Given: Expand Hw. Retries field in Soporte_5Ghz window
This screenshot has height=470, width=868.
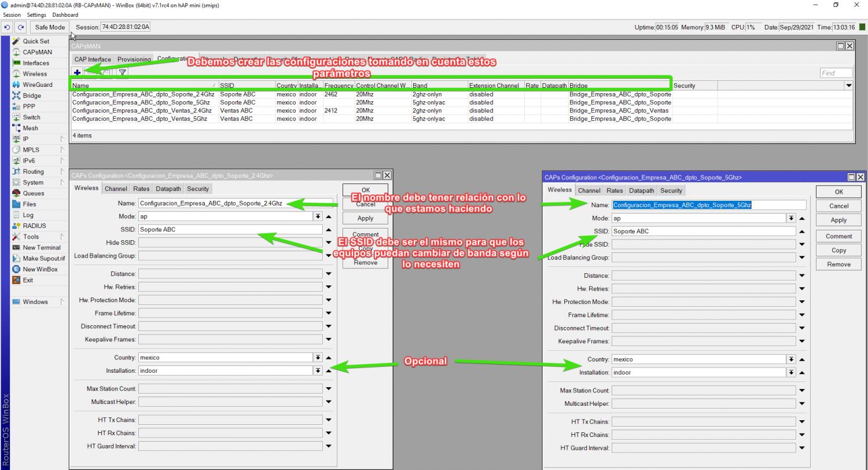Looking at the screenshot, I should point(802,289).
